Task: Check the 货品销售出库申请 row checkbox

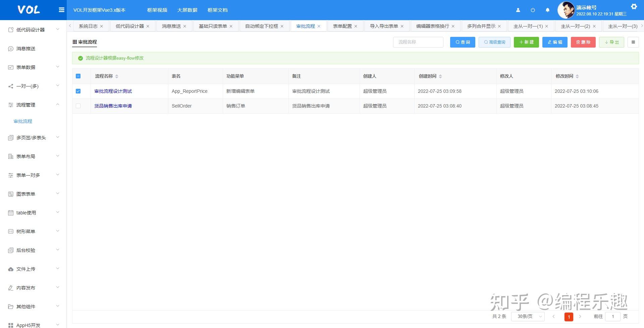Action: point(78,106)
